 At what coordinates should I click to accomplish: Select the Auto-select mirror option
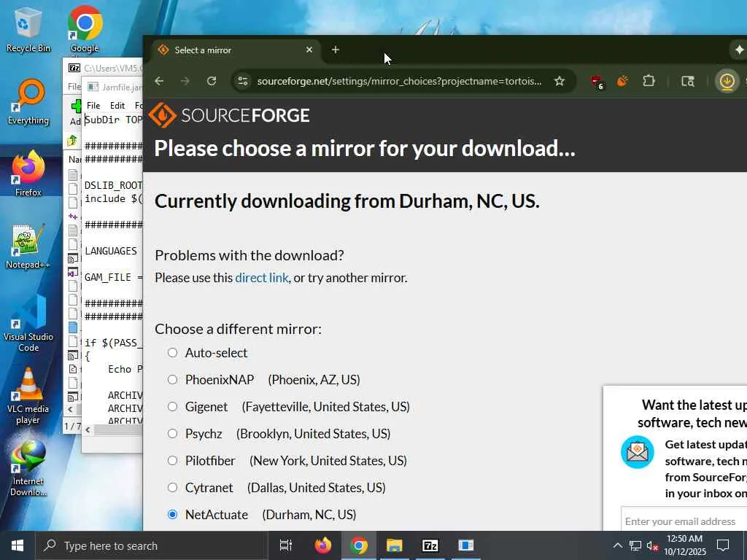coord(172,352)
